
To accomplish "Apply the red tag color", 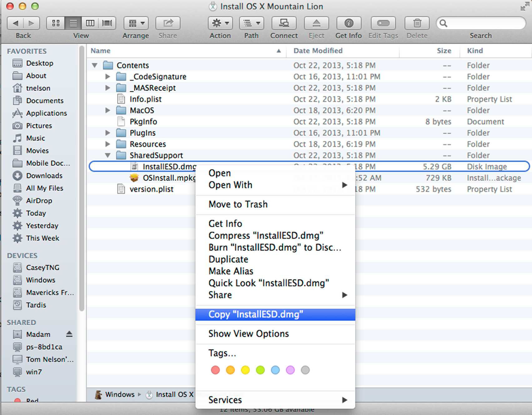I will (x=215, y=370).
